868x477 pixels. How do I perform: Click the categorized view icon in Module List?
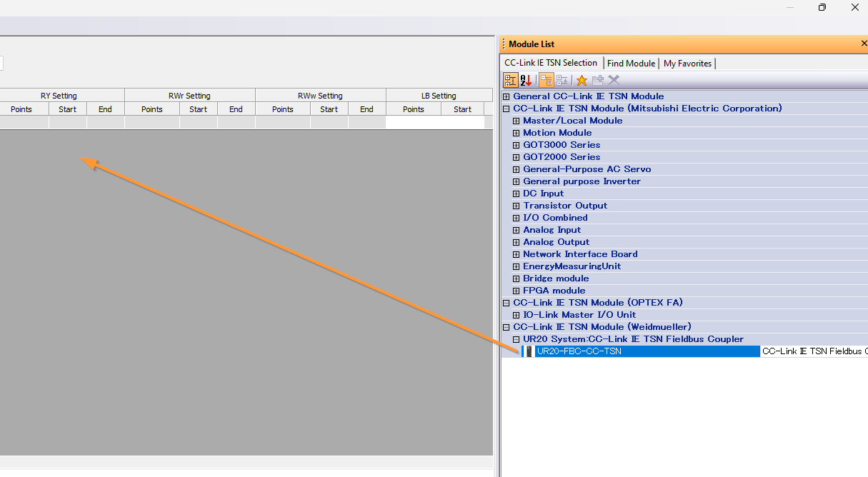coord(512,80)
